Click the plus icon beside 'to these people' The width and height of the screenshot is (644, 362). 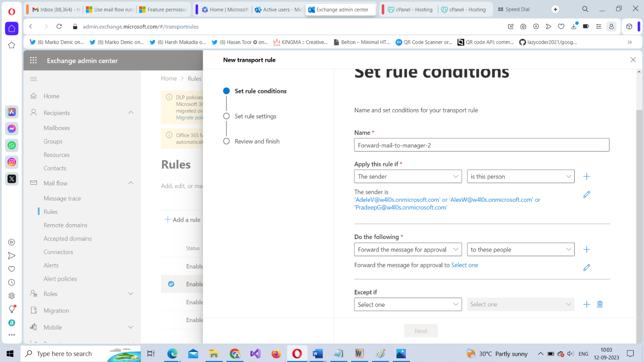[586, 249]
